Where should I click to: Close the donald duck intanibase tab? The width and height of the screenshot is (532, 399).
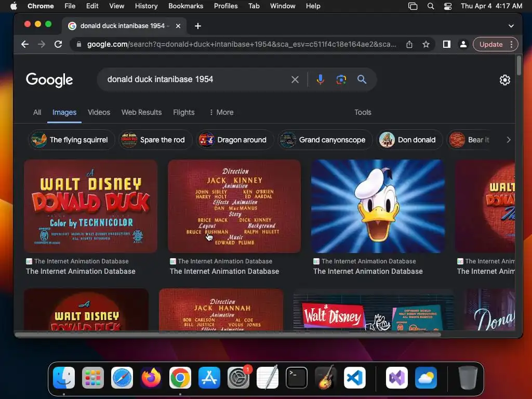(178, 26)
